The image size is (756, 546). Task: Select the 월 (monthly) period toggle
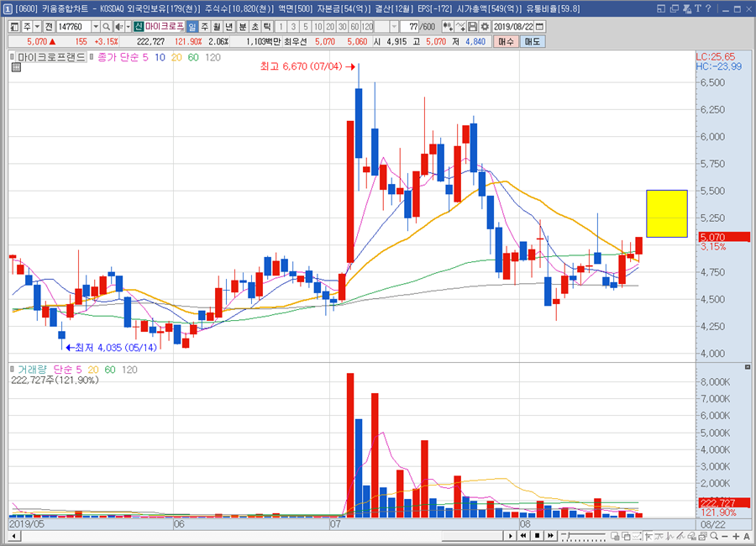[217, 27]
